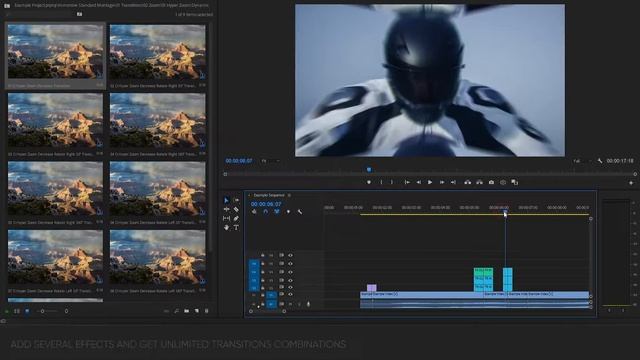Switch the Project panel to Icon View

click(x=27, y=311)
